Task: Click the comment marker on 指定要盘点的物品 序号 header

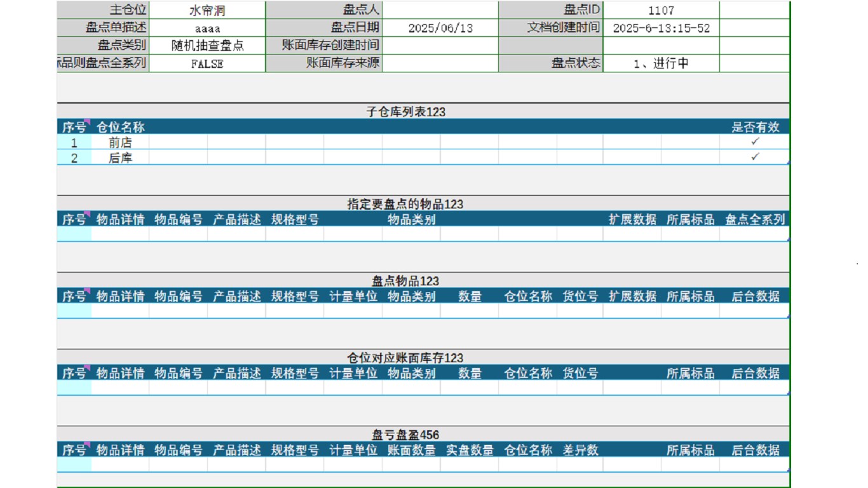Action: click(x=86, y=213)
